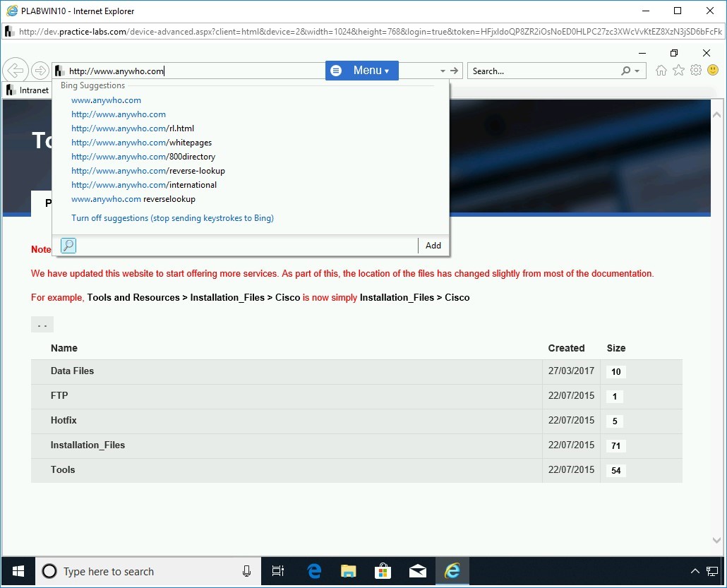Open the Installation_Files folder link

[x=88, y=445]
